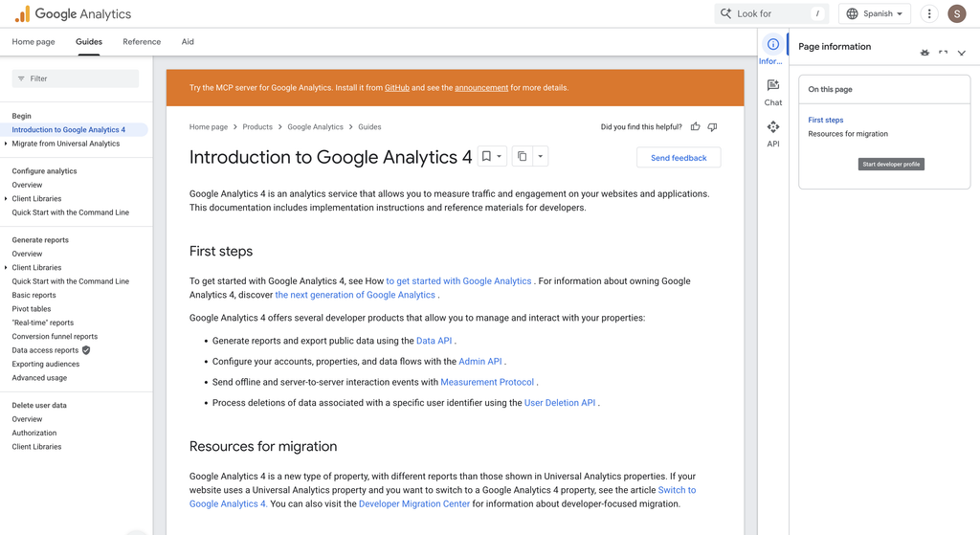Click the copy page icon
The image size is (980, 535).
522,156
